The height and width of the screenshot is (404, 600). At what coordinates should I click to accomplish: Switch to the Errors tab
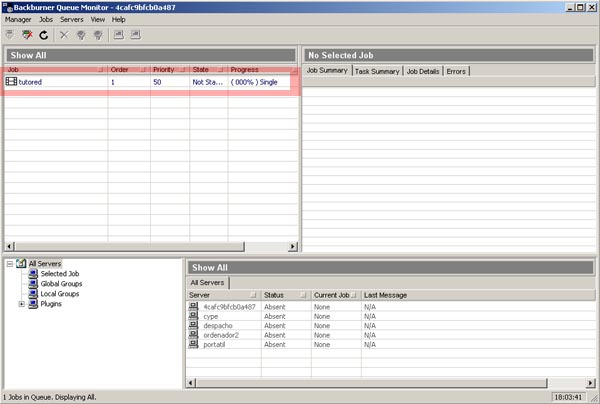(456, 71)
